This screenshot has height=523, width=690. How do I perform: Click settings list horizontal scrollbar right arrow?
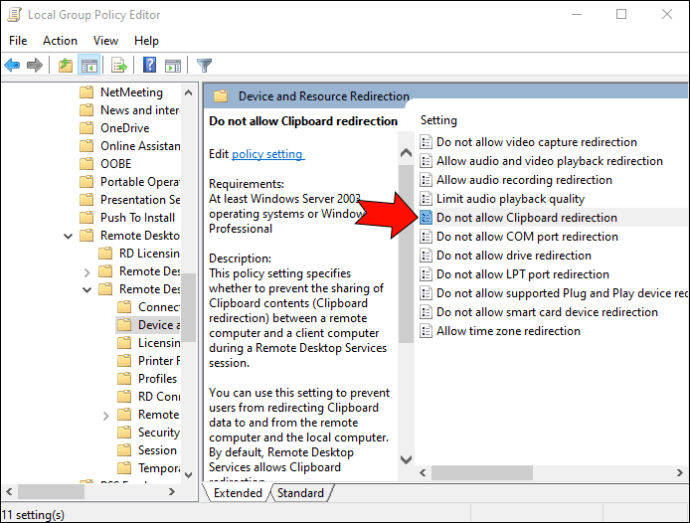point(679,473)
